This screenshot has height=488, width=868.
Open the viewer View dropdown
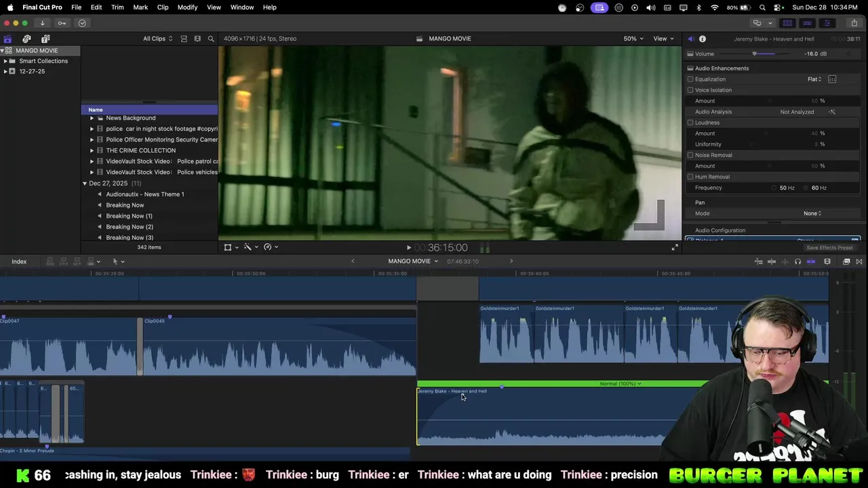coord(663,39)
